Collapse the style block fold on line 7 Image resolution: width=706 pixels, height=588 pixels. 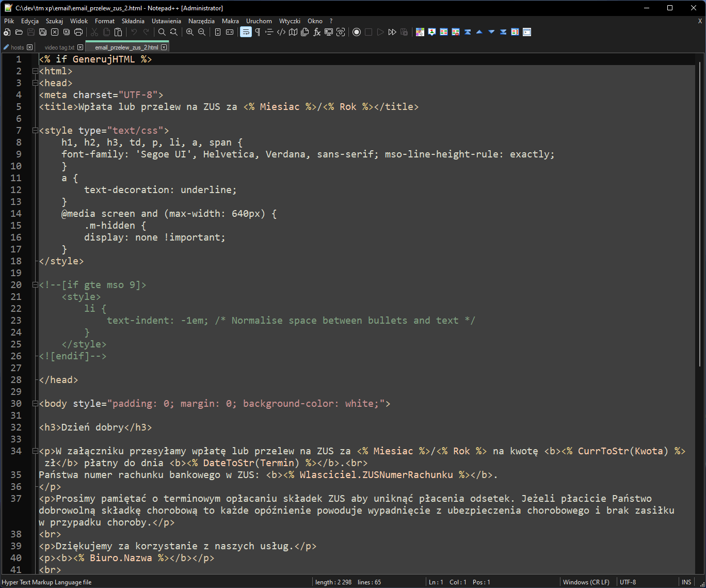[35, 131]
